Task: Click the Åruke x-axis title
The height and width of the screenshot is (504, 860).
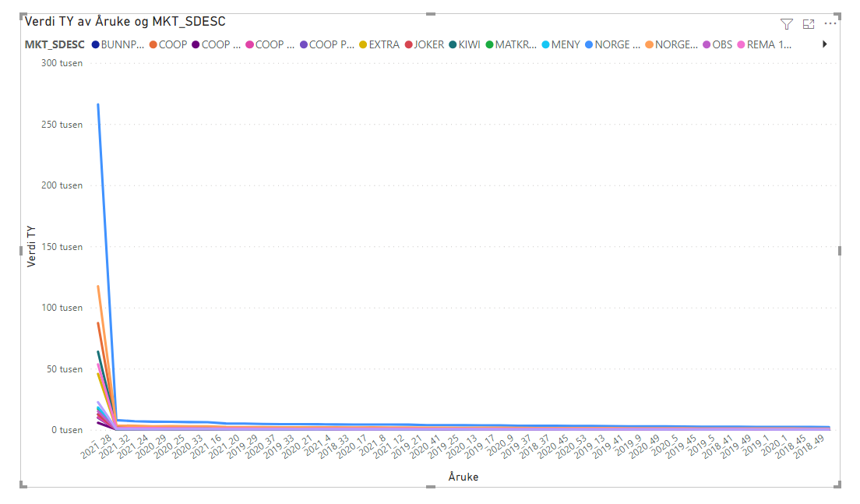Action: [463, 477]
